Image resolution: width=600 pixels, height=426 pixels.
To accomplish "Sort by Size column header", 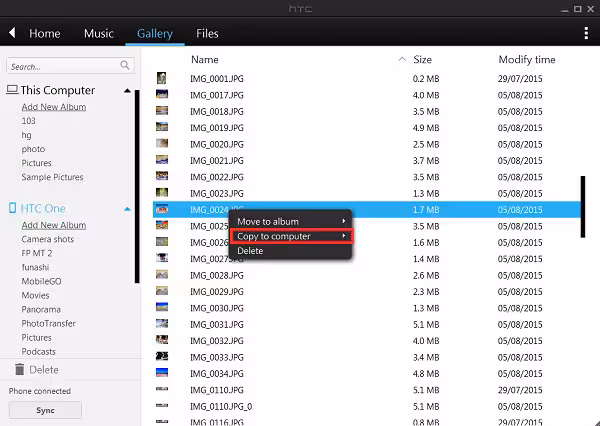I will pos(422,60).
